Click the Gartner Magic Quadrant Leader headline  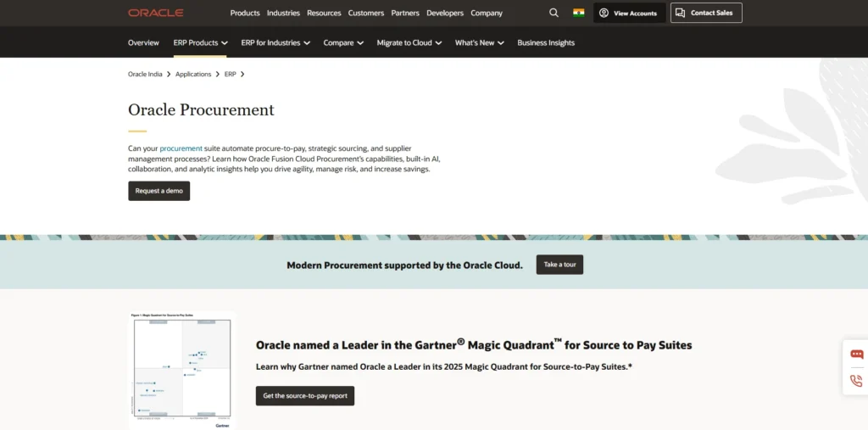(474, 344)
